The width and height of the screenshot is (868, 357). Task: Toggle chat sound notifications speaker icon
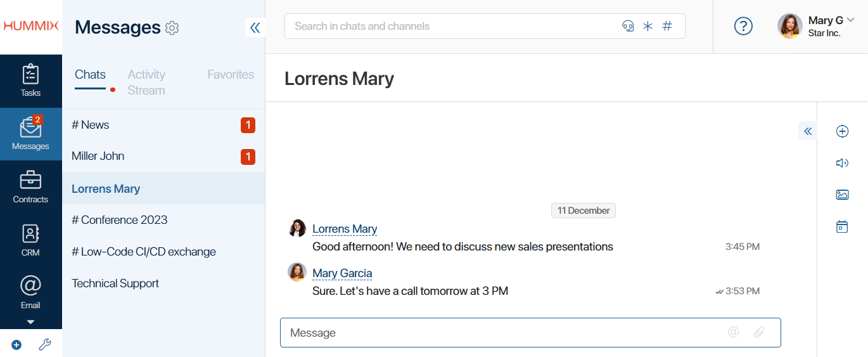click(x=842, y=163)
